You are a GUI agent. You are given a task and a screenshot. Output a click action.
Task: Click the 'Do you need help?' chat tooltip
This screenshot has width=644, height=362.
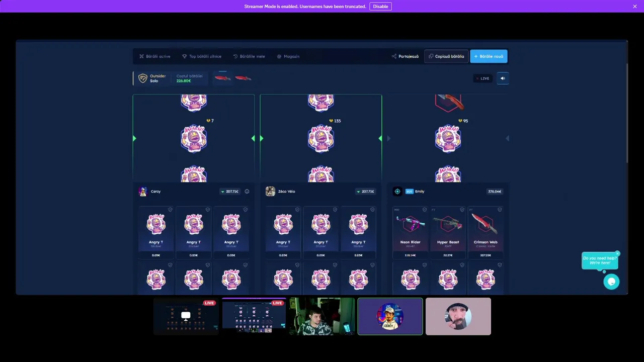[x=599, y=260]
